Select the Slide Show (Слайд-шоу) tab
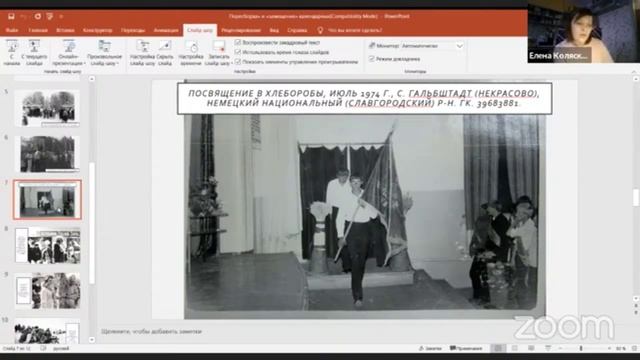 [x=200, y=30]
